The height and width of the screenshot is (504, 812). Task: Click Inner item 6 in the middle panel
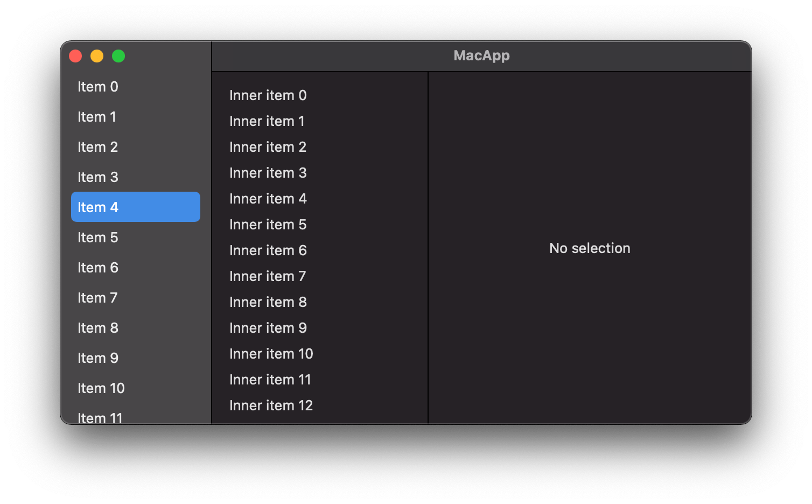tap(268, 250)
